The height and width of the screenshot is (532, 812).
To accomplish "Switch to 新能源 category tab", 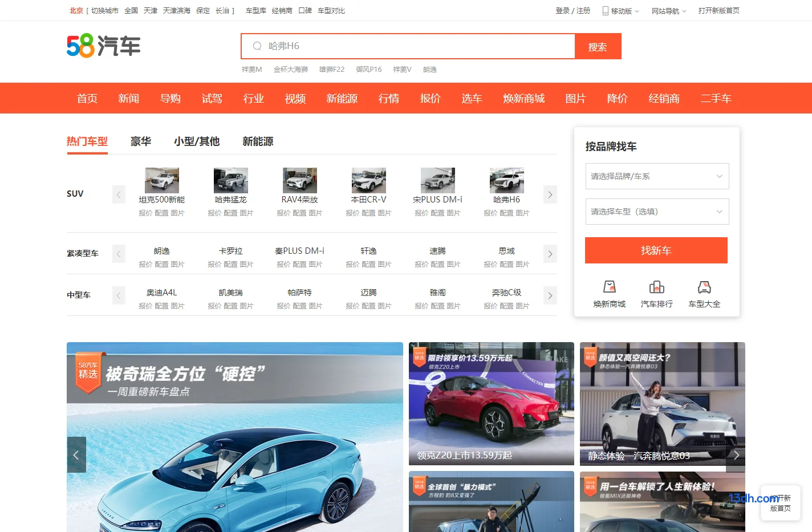I will click(x=258, y=141).
